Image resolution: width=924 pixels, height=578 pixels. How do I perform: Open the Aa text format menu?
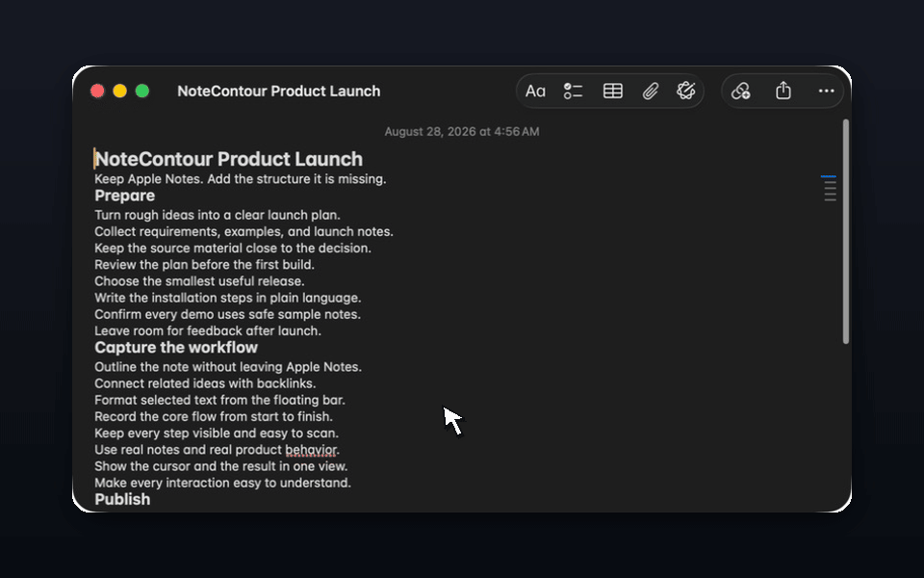535,91
